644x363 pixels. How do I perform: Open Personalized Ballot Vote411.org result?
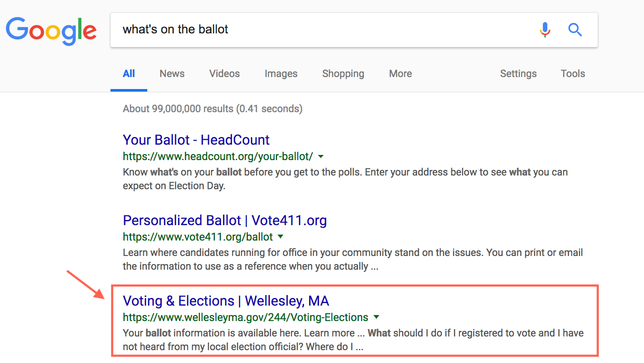pyautogui.click(x=225, y=220)
